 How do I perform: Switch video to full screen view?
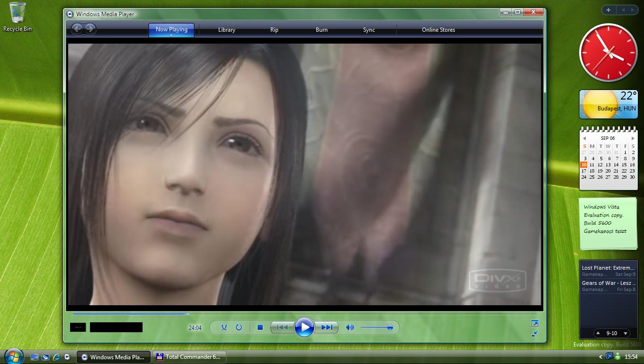(x=535, y=323)
